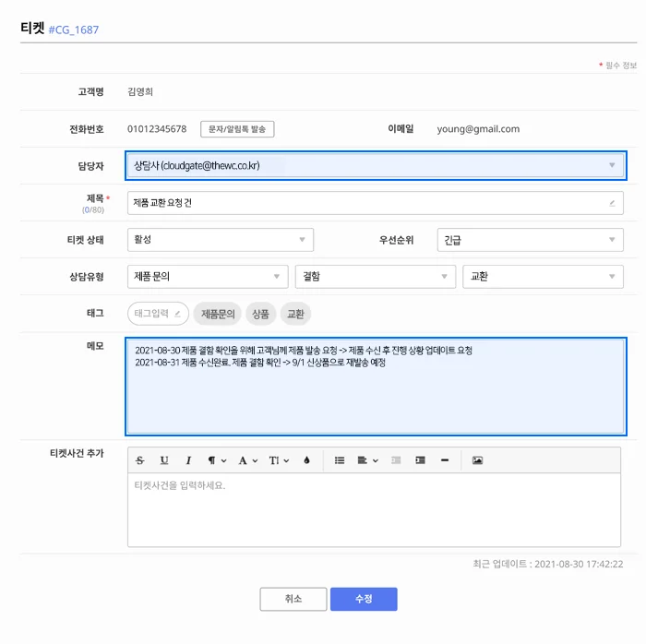This screenshot has width=646, height=644.
Task: Click the indent icon in editor
Action: pos(420,460)
